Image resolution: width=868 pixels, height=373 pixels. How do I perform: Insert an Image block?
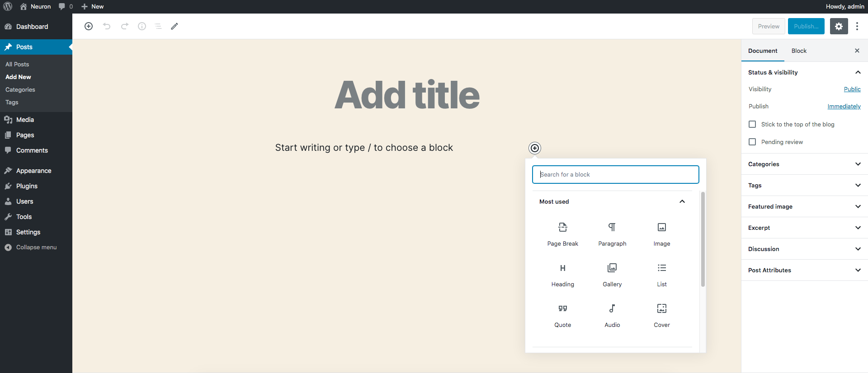tap(662, 234)
